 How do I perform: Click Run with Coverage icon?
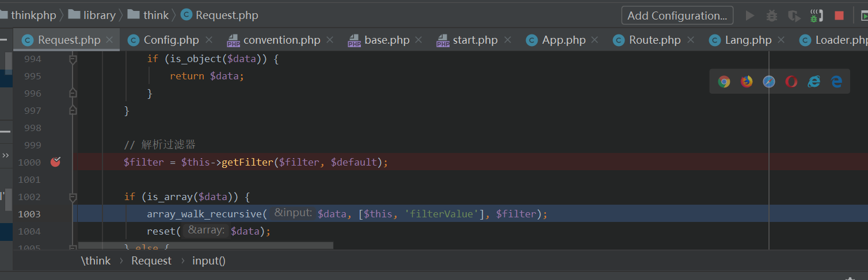(794, 16)
